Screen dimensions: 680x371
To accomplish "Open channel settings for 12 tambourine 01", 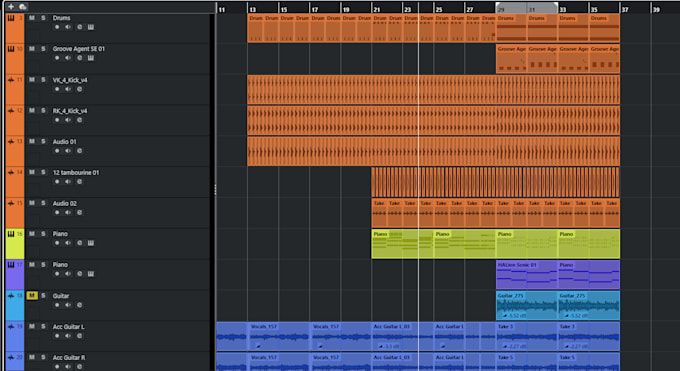I will [x=79, y=181].
